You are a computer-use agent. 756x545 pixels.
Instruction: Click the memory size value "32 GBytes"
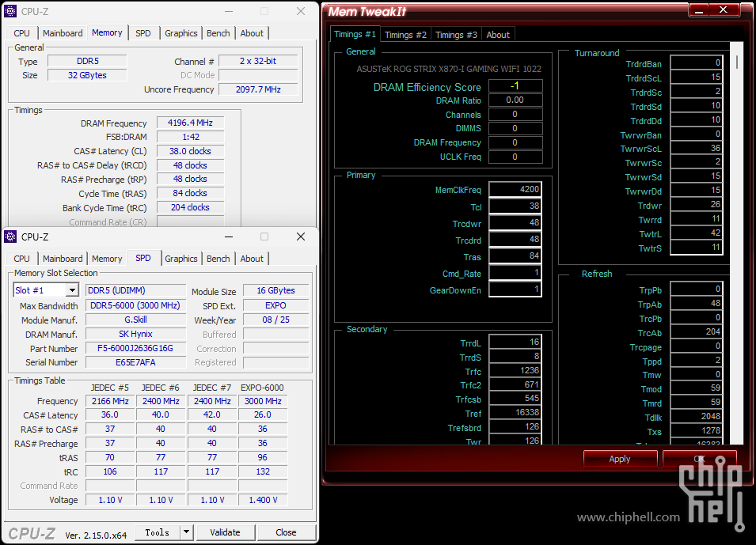(87, 75)
